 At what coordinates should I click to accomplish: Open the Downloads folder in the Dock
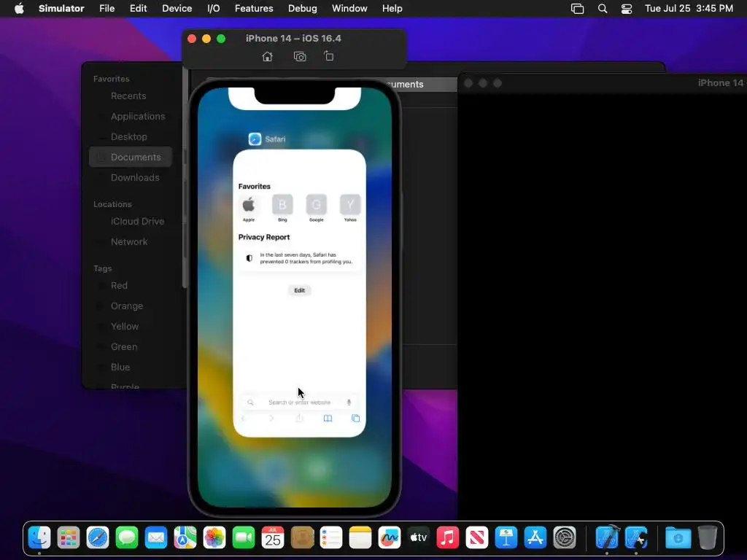click(x=678, y=538)
